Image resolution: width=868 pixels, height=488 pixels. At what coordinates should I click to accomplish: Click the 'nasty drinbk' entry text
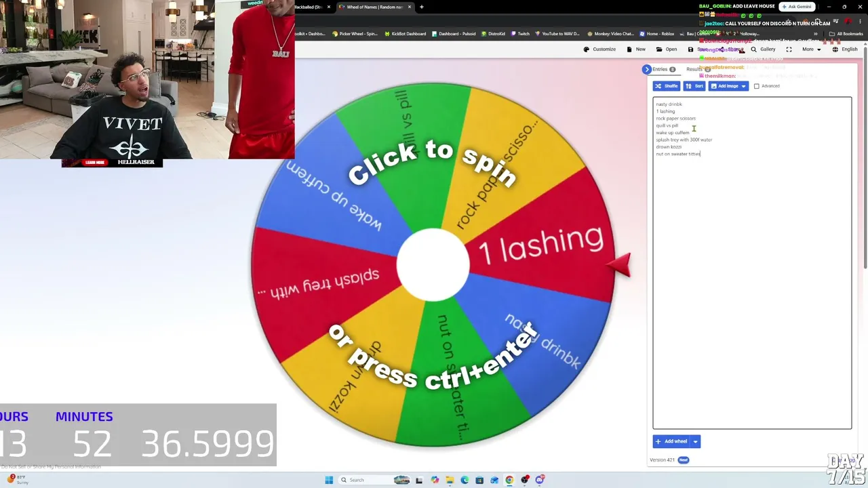[669, 104]
